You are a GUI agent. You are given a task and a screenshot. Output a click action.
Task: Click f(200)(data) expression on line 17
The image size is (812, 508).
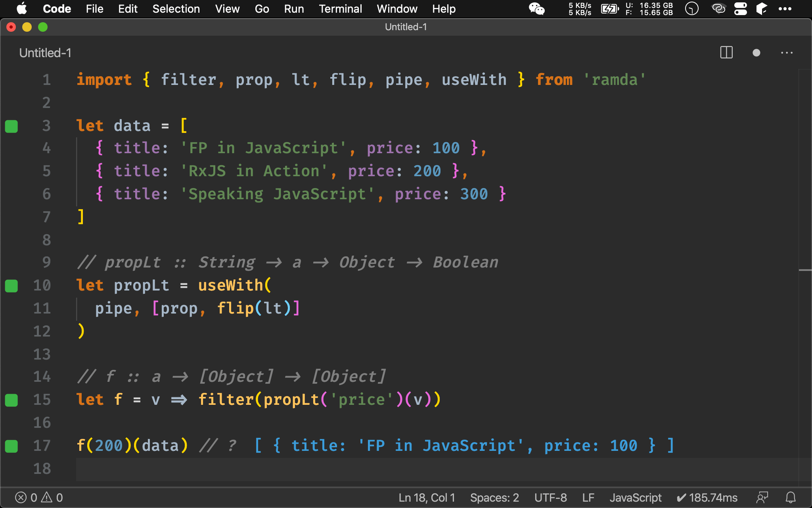point(132,446)
